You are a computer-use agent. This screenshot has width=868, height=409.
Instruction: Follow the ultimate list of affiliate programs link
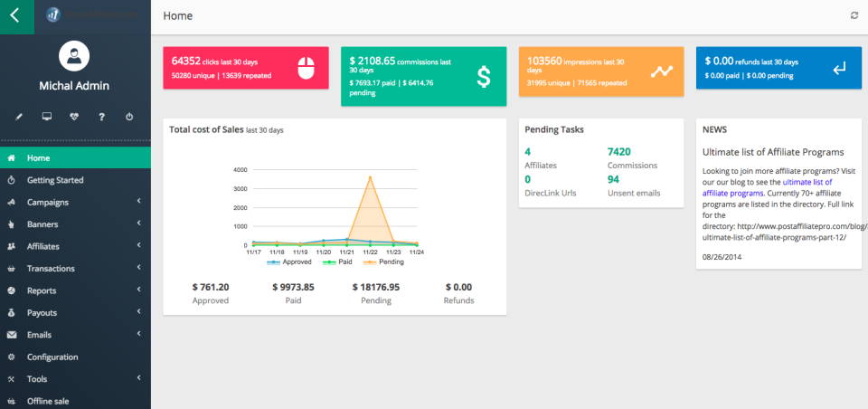coord(768,187)
